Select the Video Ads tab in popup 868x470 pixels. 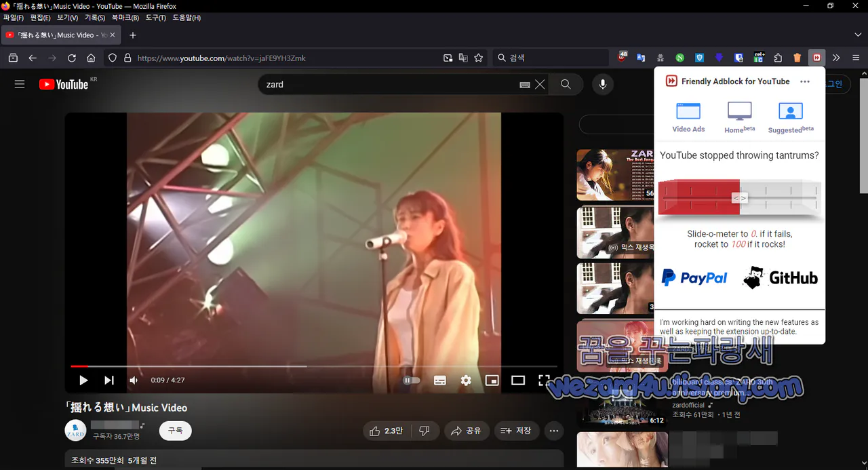click(688, 117)
